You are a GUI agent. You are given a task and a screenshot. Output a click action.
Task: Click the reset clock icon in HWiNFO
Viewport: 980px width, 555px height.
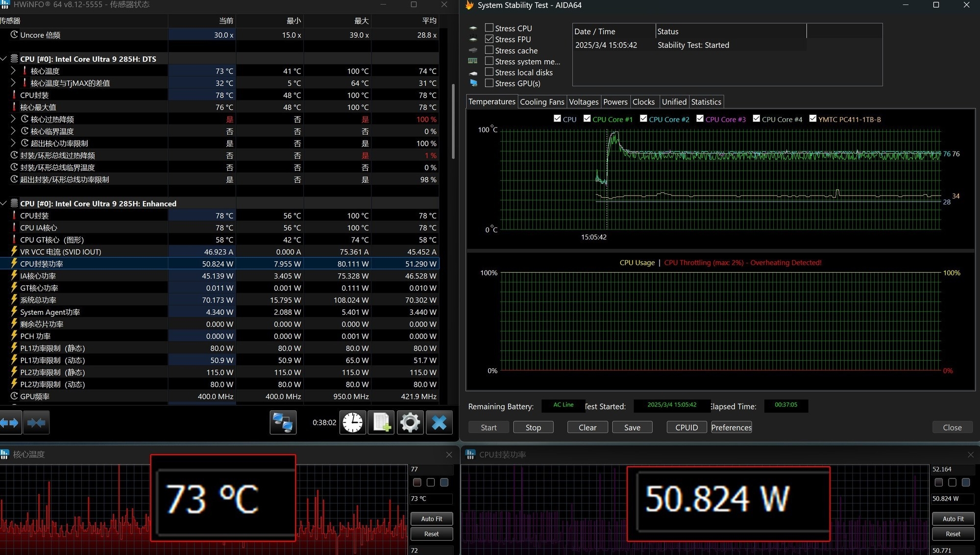point(352,422)
